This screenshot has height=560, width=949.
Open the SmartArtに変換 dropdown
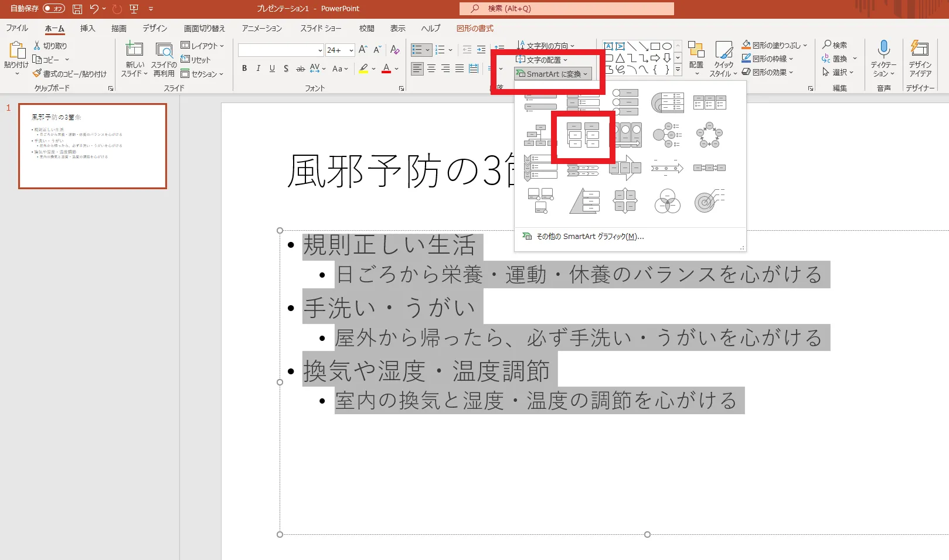point(553,74)
